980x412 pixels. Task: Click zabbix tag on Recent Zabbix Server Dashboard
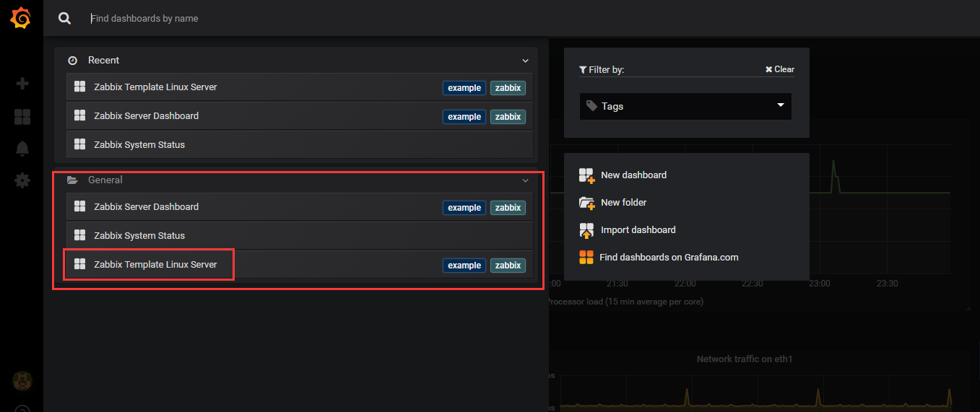coord(508,117)
